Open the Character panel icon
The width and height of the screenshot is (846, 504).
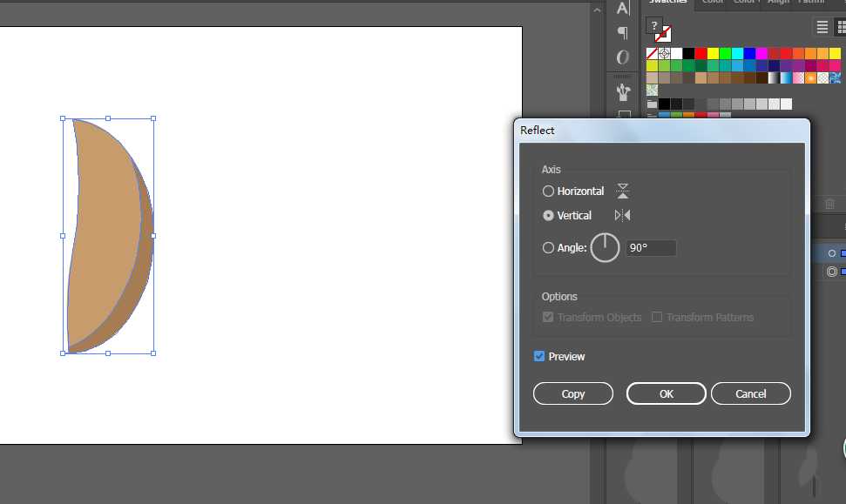[623, 8]
